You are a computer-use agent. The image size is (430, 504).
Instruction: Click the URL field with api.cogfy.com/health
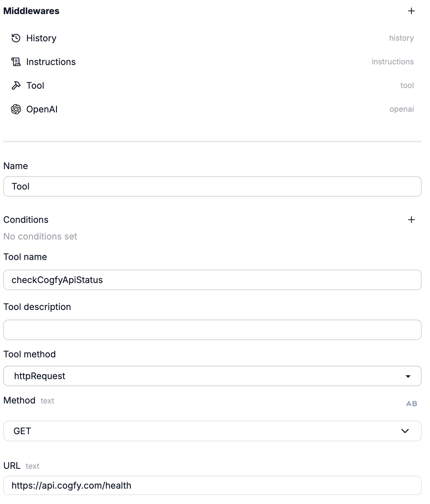coord(212,485)
